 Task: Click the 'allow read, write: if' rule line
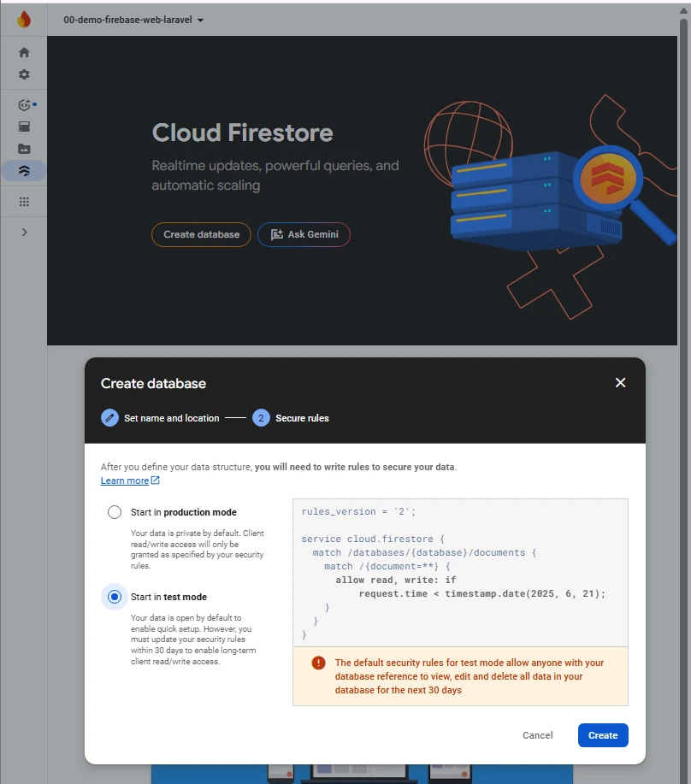(395, 580)
